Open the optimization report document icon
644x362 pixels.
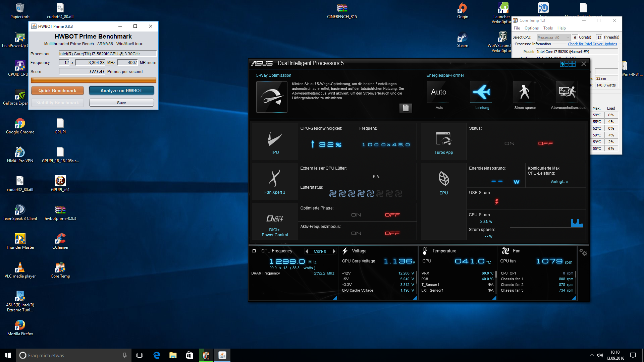406,108
